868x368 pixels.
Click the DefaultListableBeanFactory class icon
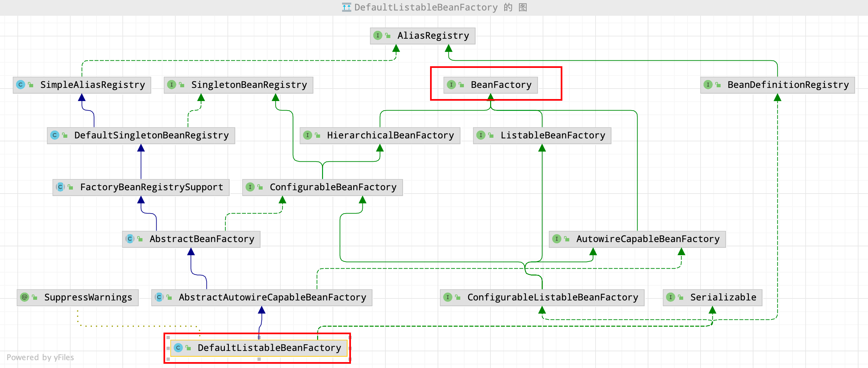(x=178, y=348)
